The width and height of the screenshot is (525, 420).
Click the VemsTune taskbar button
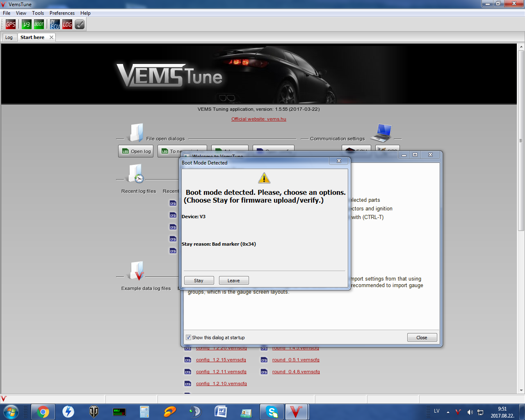tap(297, 411)
